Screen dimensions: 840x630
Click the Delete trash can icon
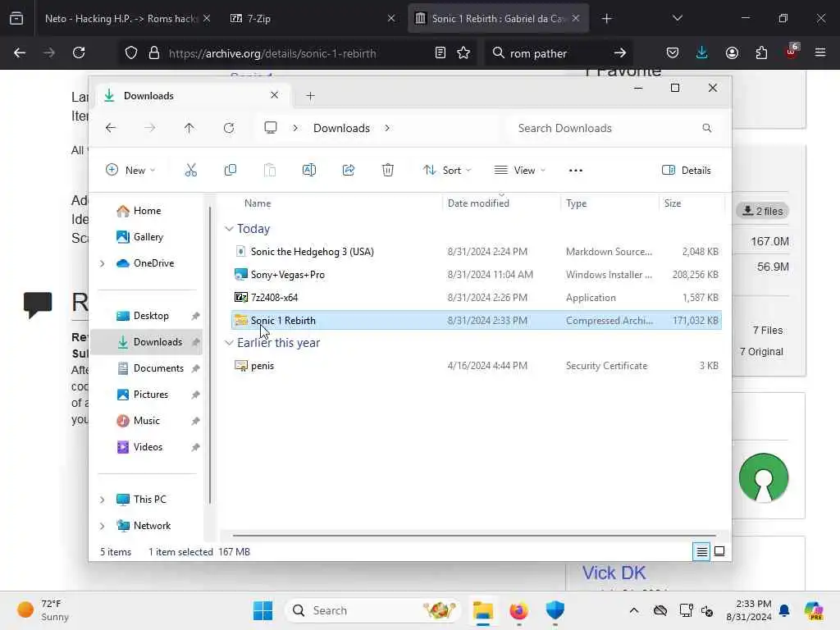pos(388,171)
